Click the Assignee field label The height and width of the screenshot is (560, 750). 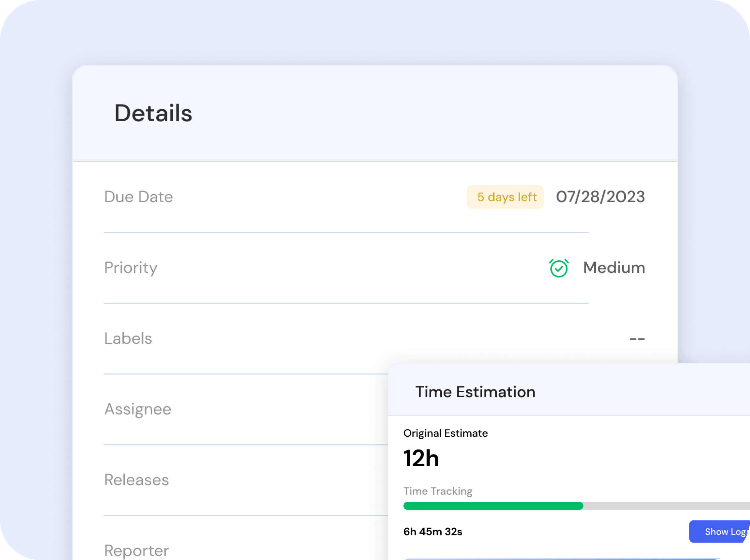pyautogui.click(x=137, y=409)
